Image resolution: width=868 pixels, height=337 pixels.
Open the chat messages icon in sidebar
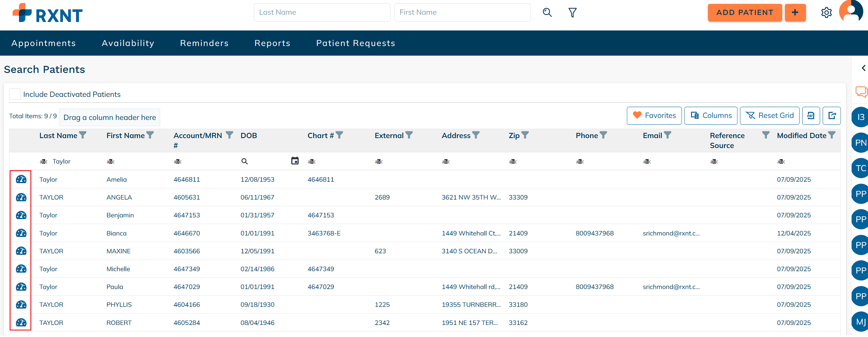(861, 91)
